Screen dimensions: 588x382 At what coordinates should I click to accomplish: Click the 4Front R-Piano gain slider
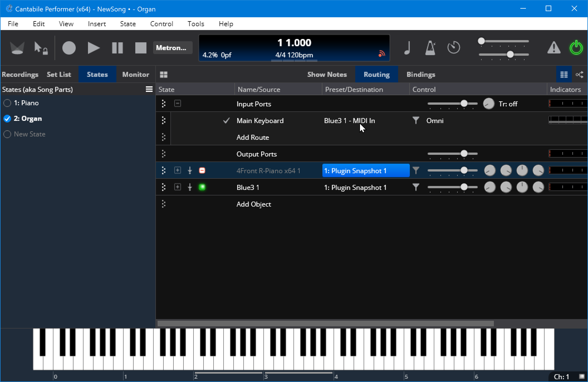click(452, 170)
